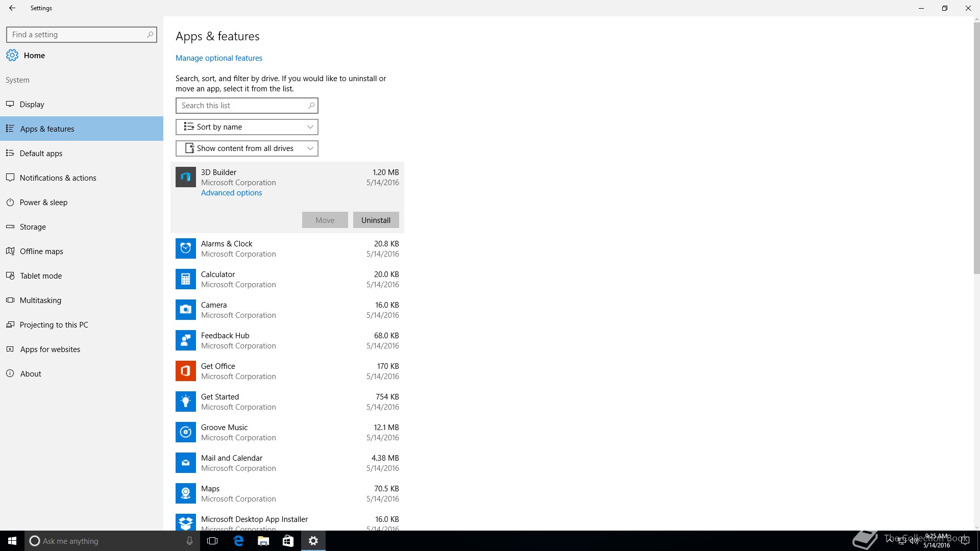
Task: Click the Search this list field
Action: tap(242, 106)
